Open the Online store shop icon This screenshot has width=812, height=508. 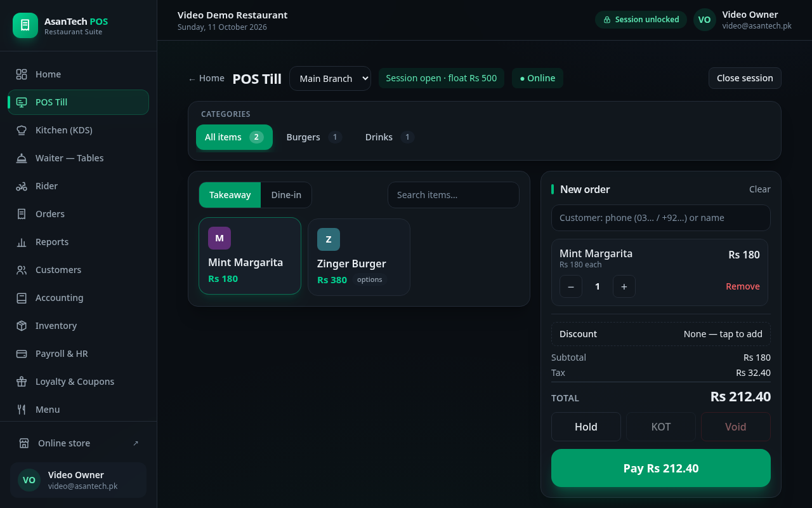point(24,443)
